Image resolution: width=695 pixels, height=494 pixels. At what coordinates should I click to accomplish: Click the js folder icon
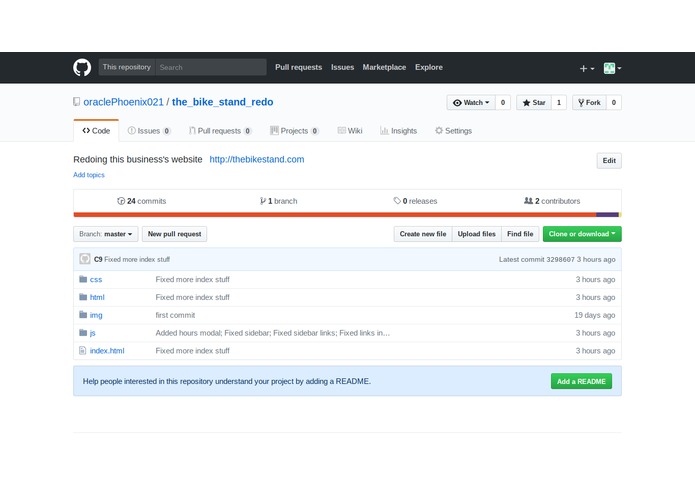point(83,332)
